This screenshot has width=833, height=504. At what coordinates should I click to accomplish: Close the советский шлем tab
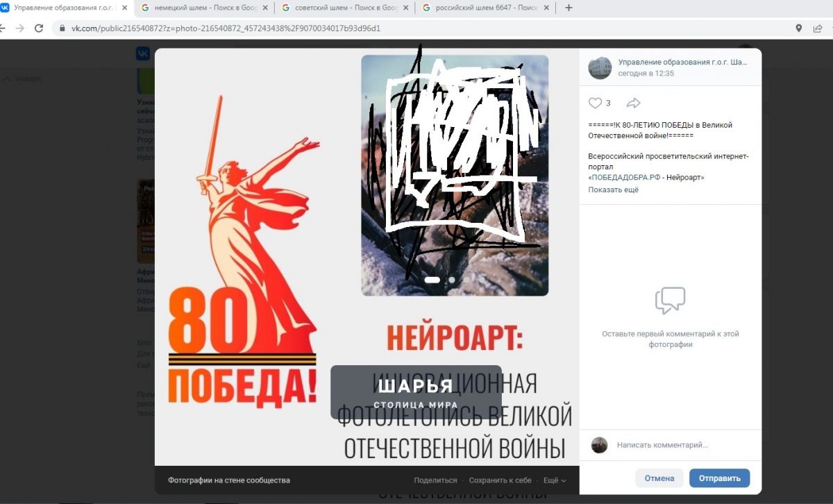click(405, 8)
